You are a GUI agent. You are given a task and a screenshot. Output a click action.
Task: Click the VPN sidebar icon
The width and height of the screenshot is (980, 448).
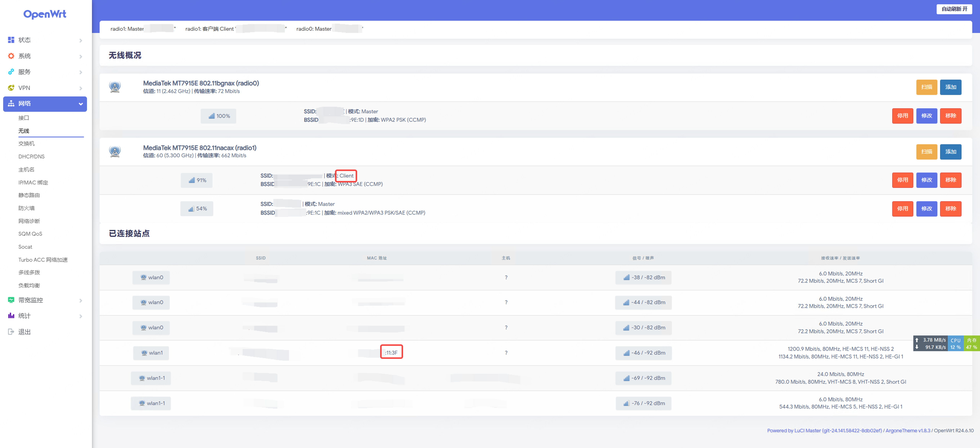11,88
